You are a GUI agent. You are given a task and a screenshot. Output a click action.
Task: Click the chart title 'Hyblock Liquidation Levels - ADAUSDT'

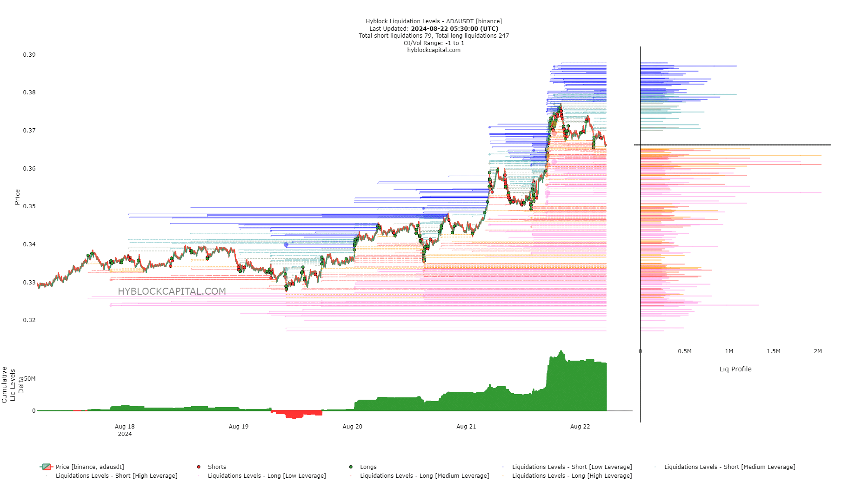pos(434,21)
